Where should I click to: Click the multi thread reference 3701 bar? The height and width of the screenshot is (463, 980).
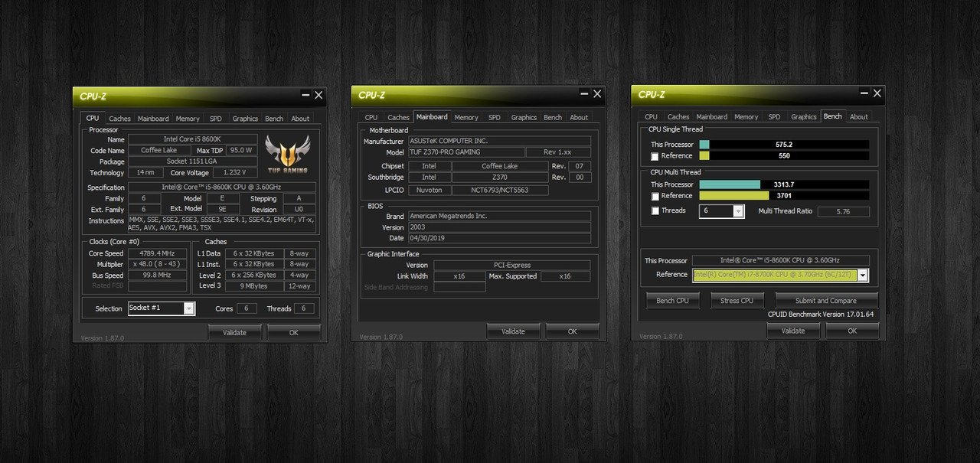(x=784, y=196)
